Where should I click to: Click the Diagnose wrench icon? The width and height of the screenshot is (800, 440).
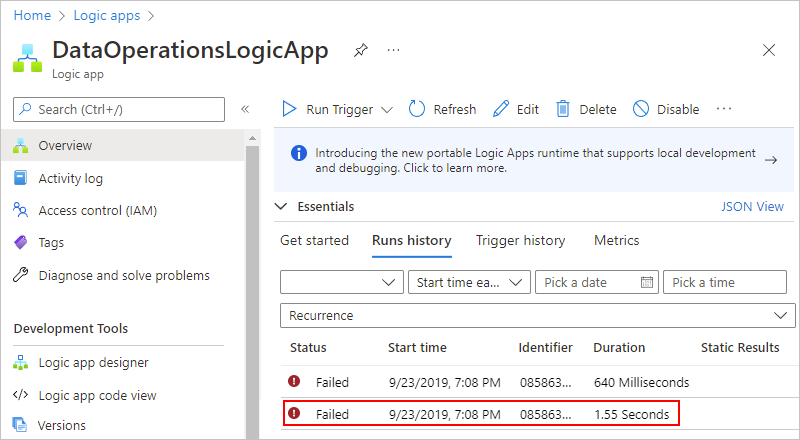click(x=20, y=275)
